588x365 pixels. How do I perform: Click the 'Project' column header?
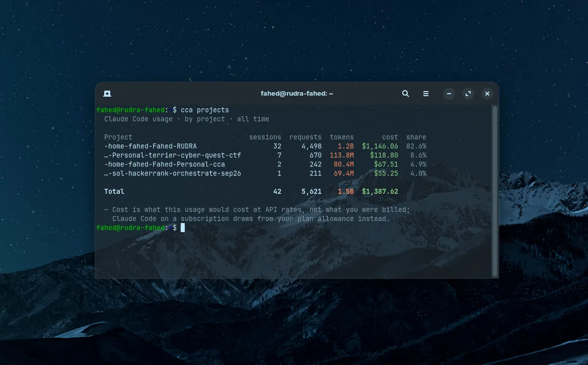(x=118, y=137)
